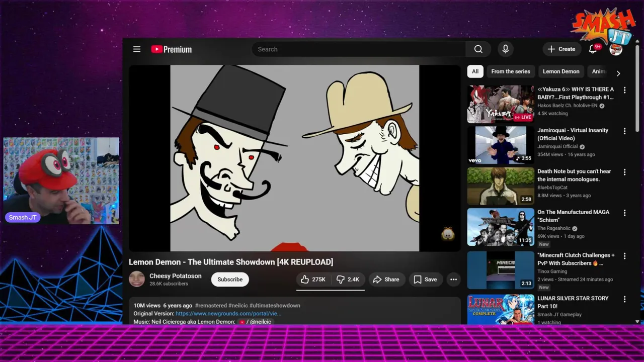
Task: Open Hakos Baelz channel name
Action: [x=567, y=106]
